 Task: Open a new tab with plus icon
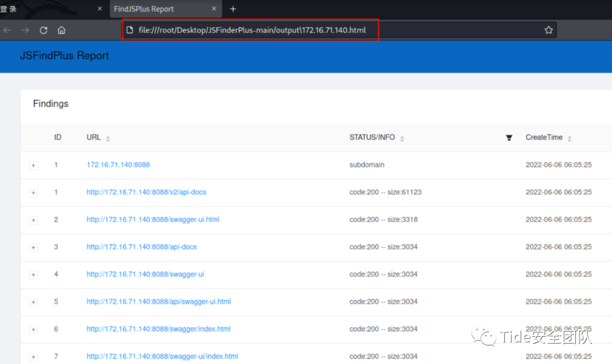233,9
